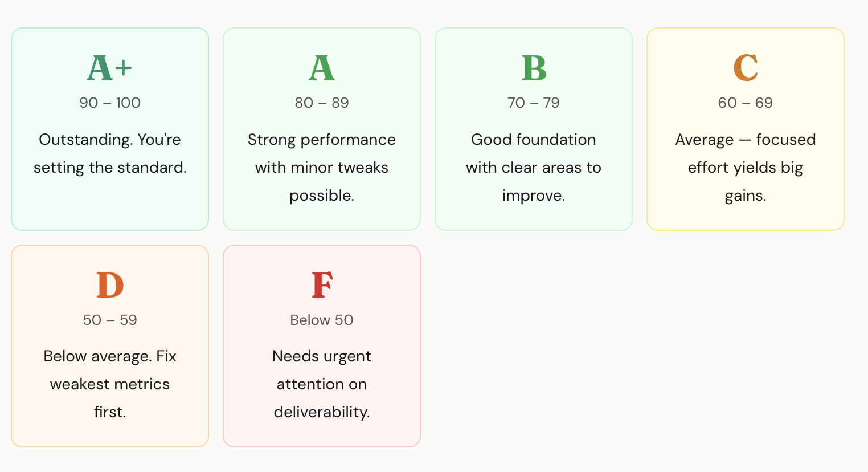
Task: Click the 70 – 79 score range
Action: [534, 103]
